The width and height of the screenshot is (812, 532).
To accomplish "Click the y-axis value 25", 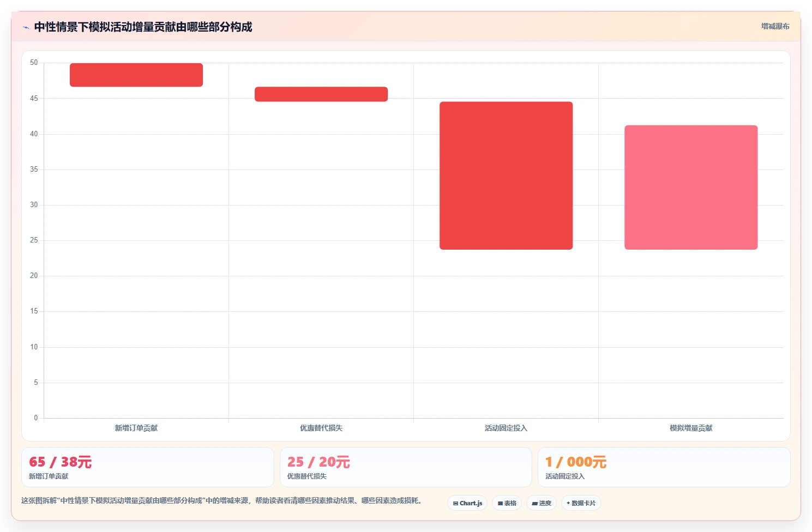I will pyautogui.click(x=34, y=240).
